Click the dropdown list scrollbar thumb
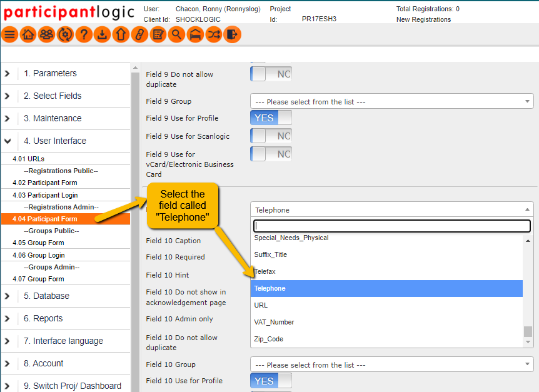This screenshot has width=539, height=392. coord(528,331)
